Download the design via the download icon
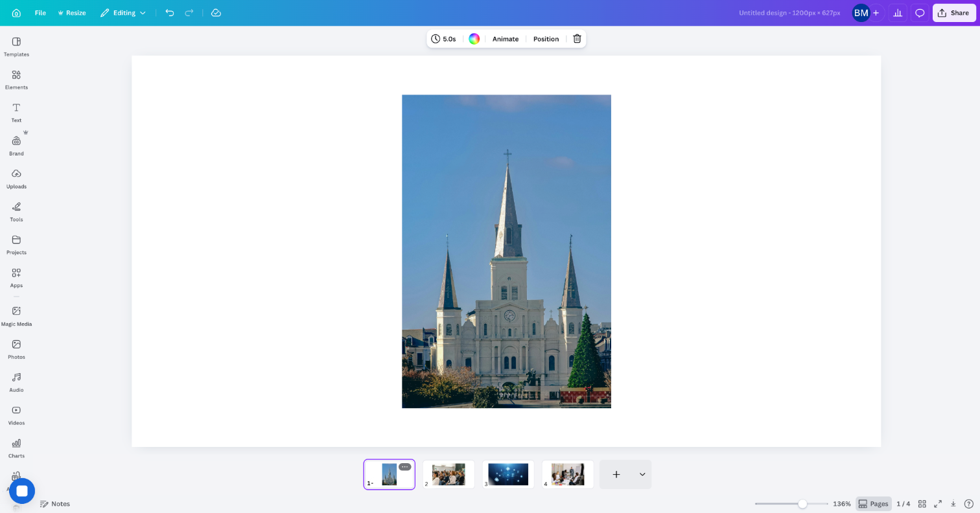The height and width of the screenshot is (513, 980). point(953,503)
